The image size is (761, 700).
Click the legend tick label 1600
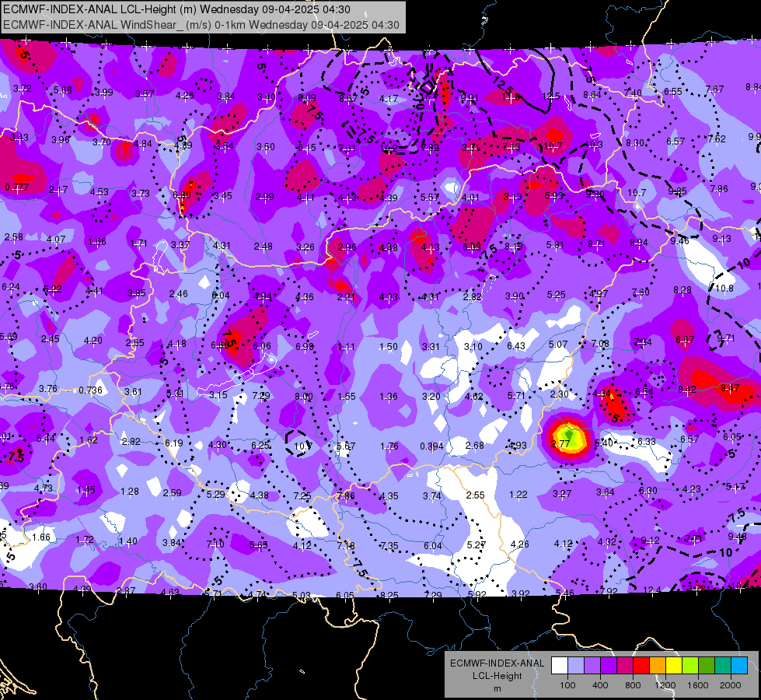coord(698,685)
